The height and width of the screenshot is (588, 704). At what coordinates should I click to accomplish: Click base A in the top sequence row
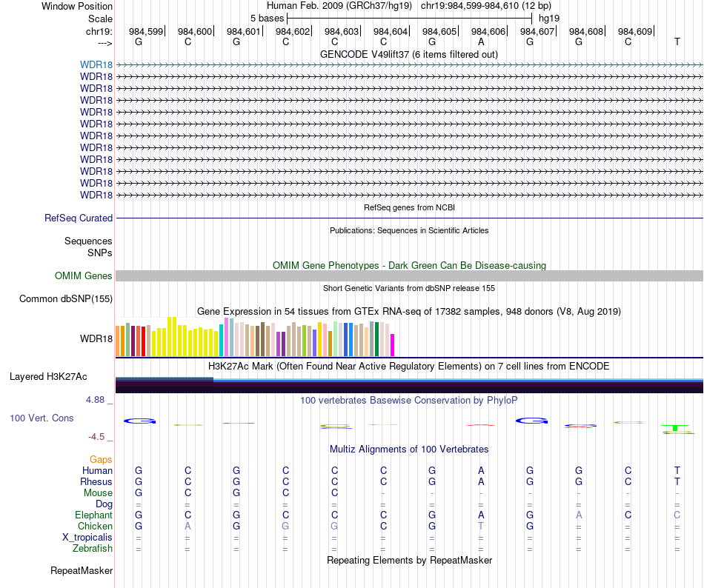coord(481,41)
